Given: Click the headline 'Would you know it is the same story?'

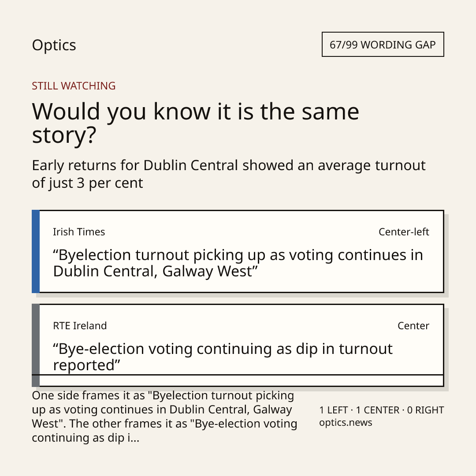Looking at the screenshot, I should pos(196,123).
